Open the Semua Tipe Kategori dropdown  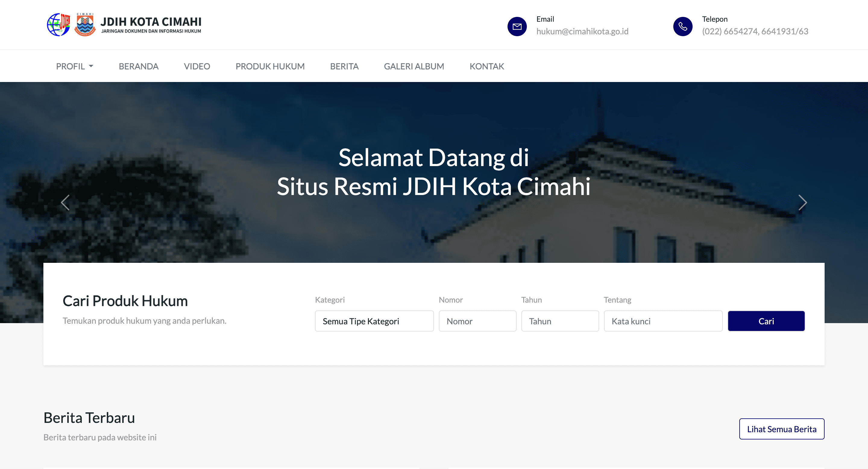(374, 321)
